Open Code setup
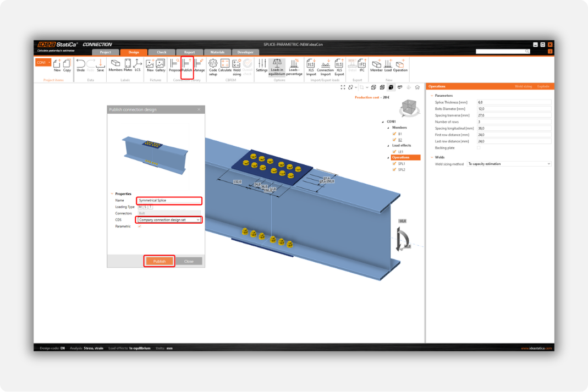Viewport: 588px width, 392px height. [x=213, y=67]
